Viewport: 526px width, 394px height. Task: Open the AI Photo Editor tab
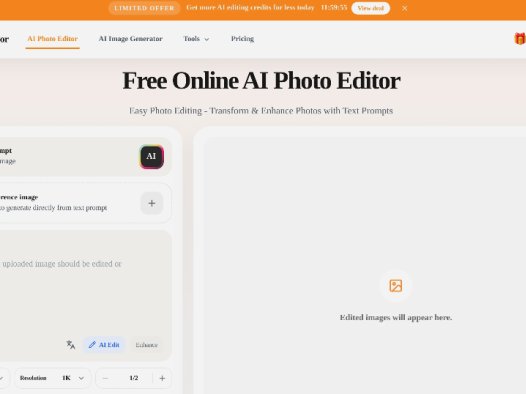click(53, 39)
